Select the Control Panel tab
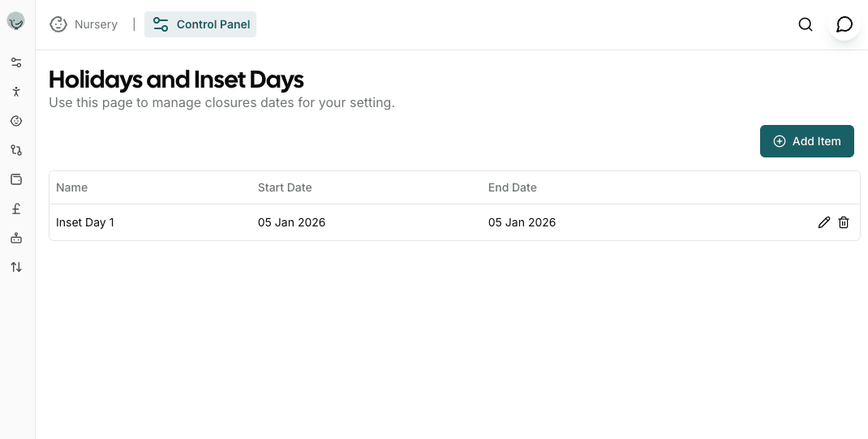Image resolution: width=868 pixels, height=439 pixels. click(x=200, y=24)
